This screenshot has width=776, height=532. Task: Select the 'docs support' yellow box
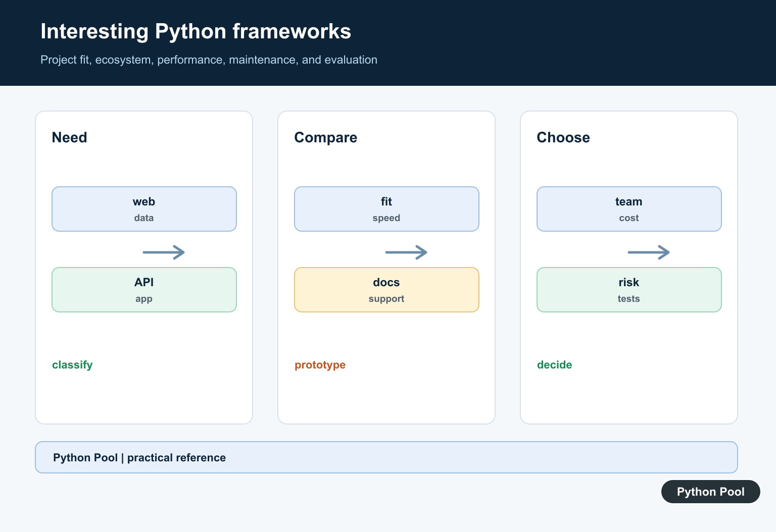(x=386, y=290)
